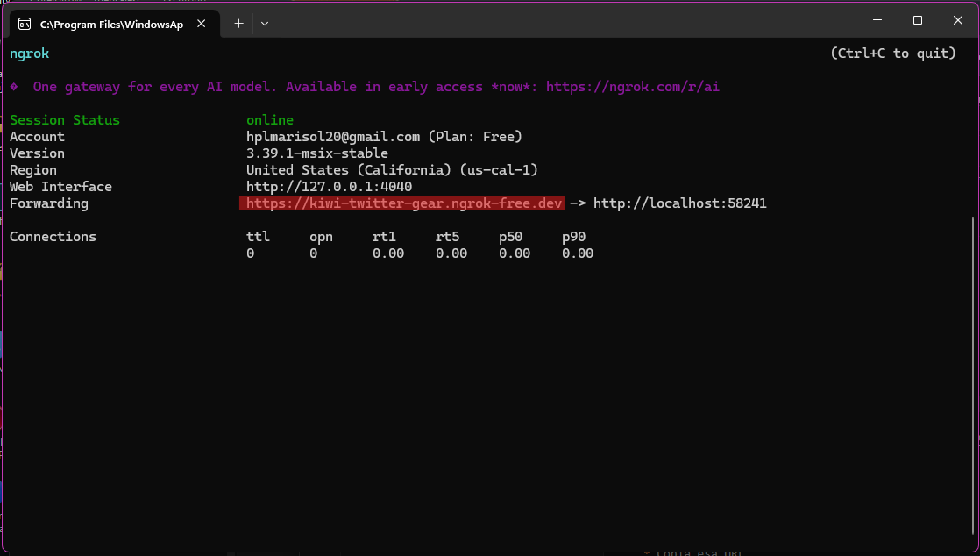Click the p50 column header
The width and height of the screenshot is (980, 556).
coord(511,237)
